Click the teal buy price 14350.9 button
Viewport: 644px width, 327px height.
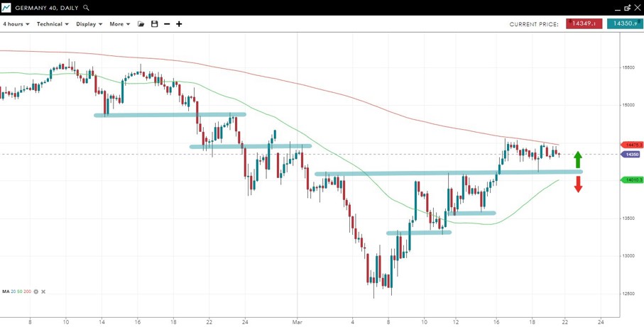pos(624,24)
